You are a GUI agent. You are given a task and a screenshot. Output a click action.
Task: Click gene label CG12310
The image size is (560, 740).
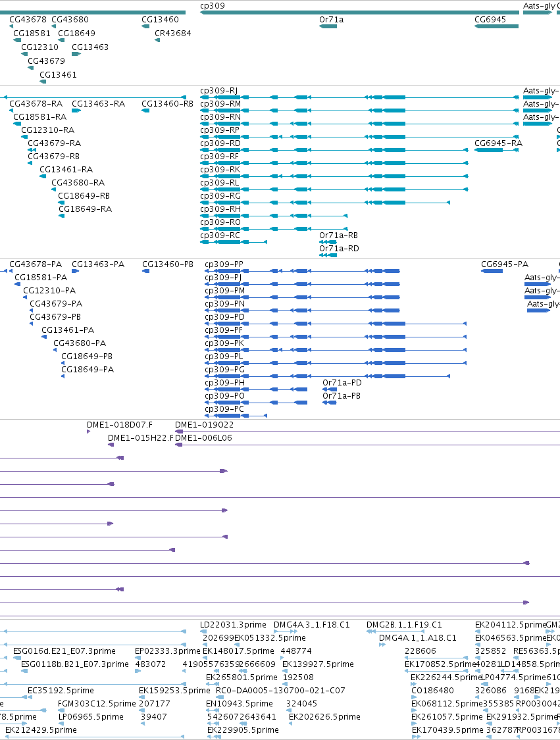pyautogui.click(x=39, y=47)
